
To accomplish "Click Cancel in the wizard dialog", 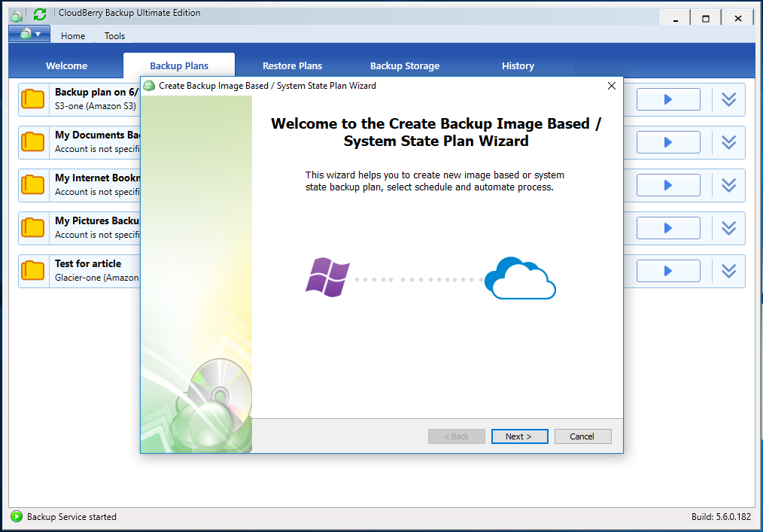I will tap(583, 436).
